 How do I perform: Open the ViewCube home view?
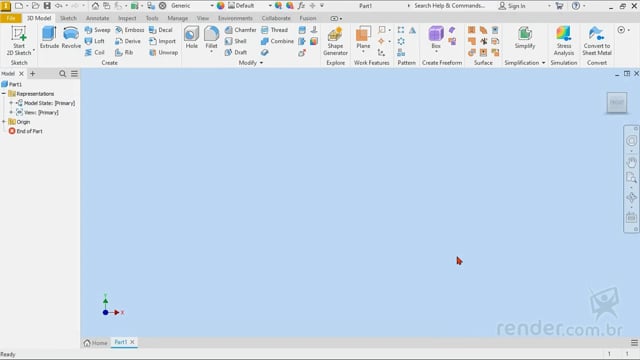pos(617,102)
